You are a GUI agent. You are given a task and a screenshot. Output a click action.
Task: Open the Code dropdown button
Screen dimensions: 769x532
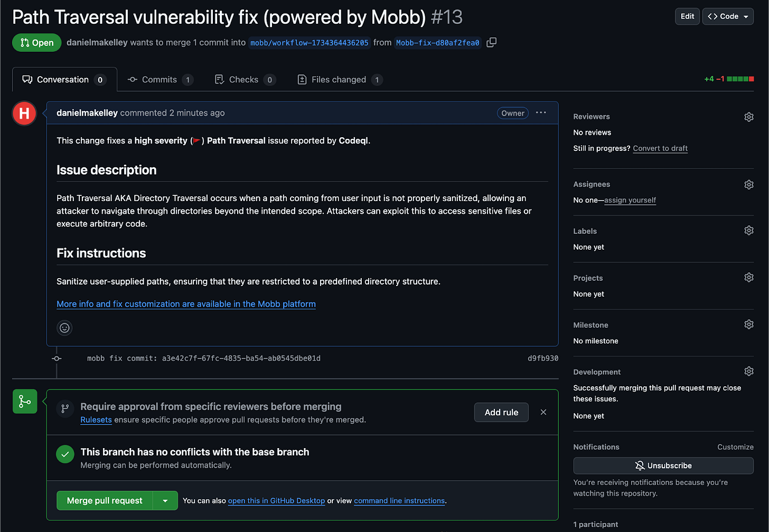click(x=728, y=16)
